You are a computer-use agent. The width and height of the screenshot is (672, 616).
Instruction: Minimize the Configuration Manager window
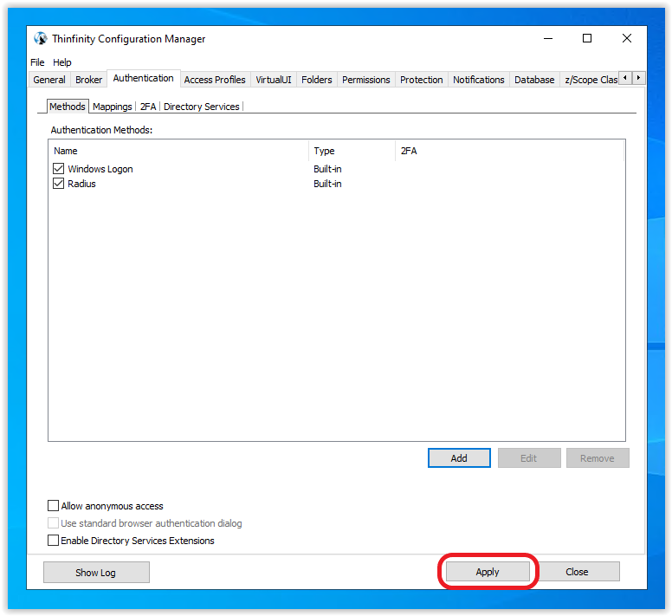[548, 39]
